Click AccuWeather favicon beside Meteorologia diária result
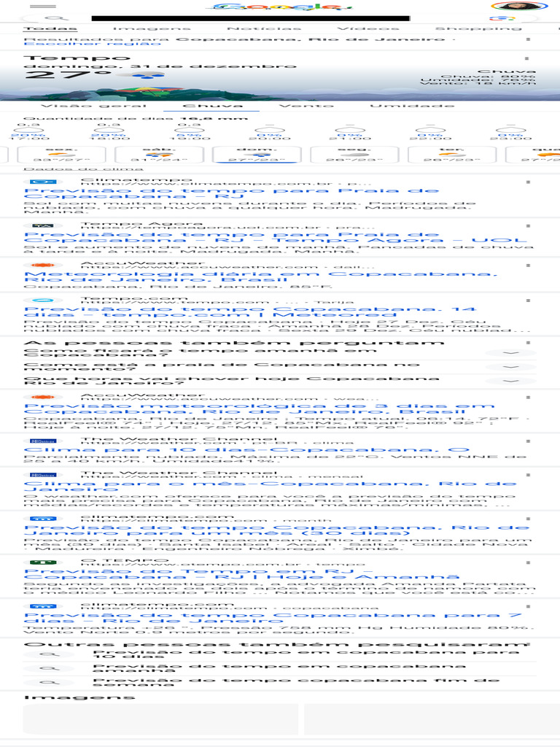Image resolution: width=560 pixels, height=747 pixels. pyautogui.click(x=43, y=266)
